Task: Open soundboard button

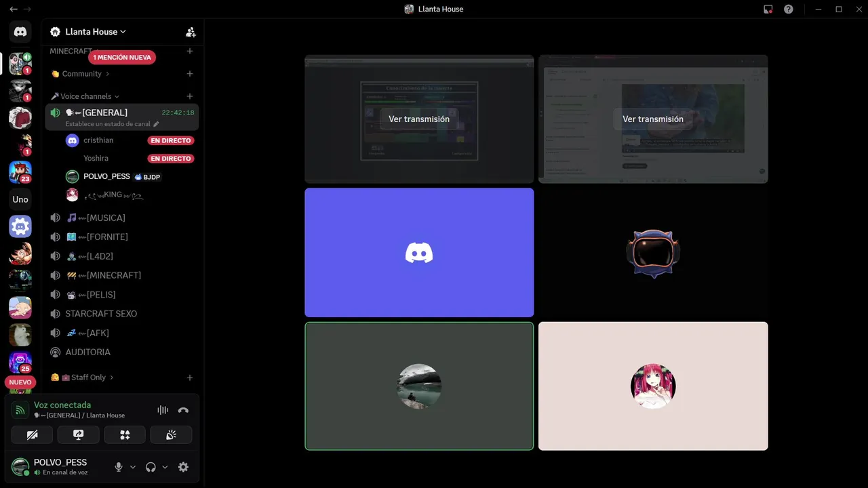Action: [171, 434]
